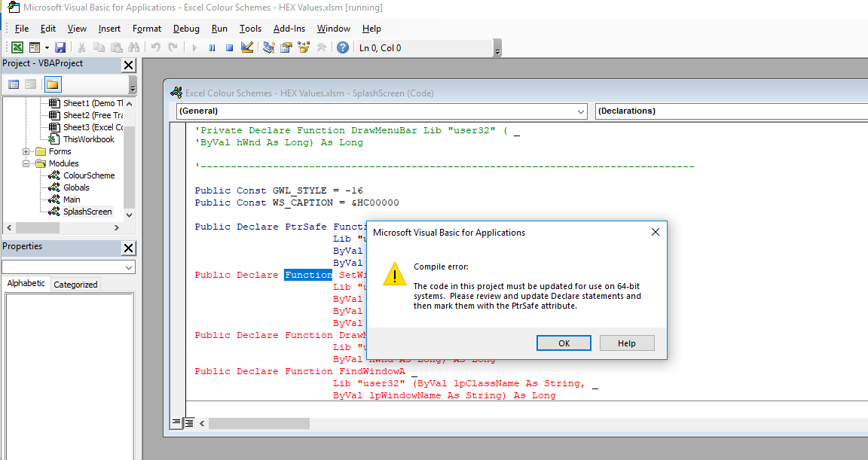Image resolution: width=868 pixels, height=460 pixels.
Task: Click the blue Help question mark icon
Action: (343, 47)
